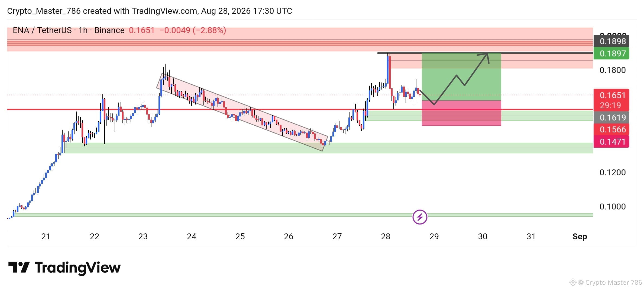Screen dimensions: 644x289
Task: Select the ENA / TetherUS symbol title
Action: tap(42, 30)
